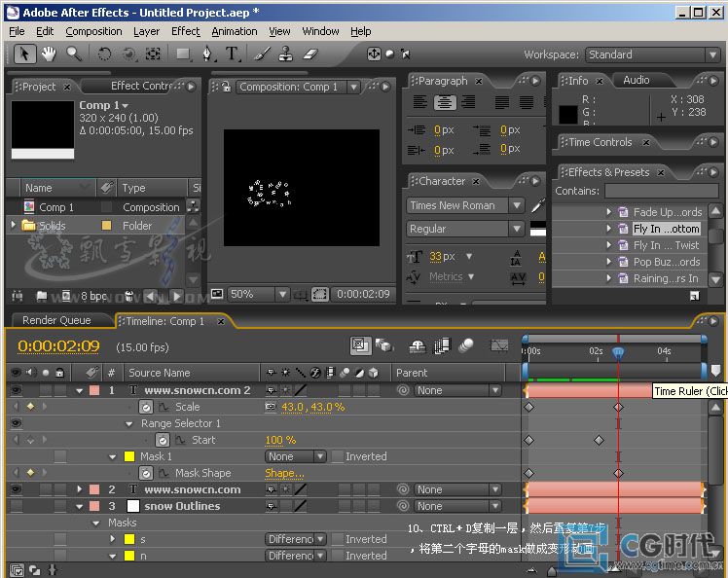
Task: Open the File menu
Action: pos(17,31)
